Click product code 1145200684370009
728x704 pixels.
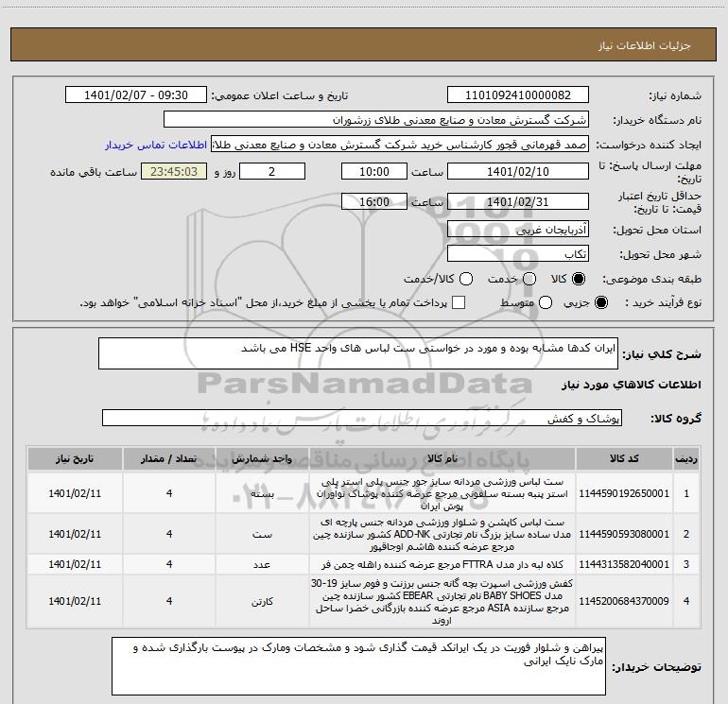(x=624, y=601)
